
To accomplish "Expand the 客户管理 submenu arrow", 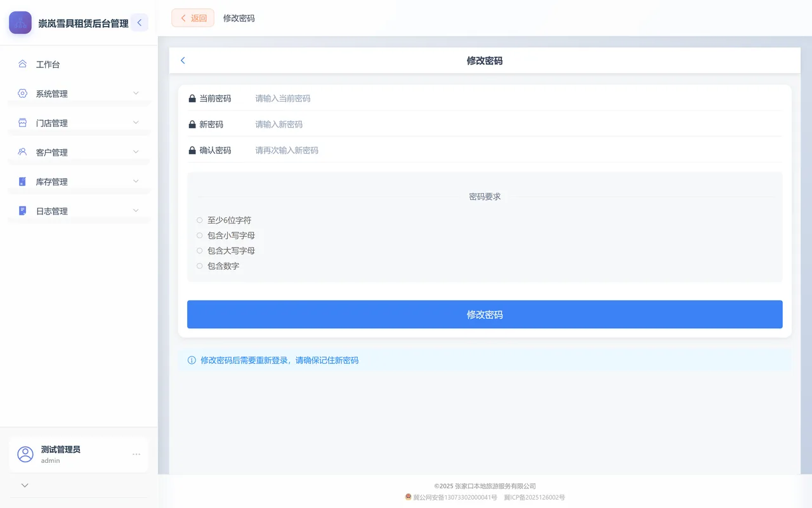I will point(136,152).
